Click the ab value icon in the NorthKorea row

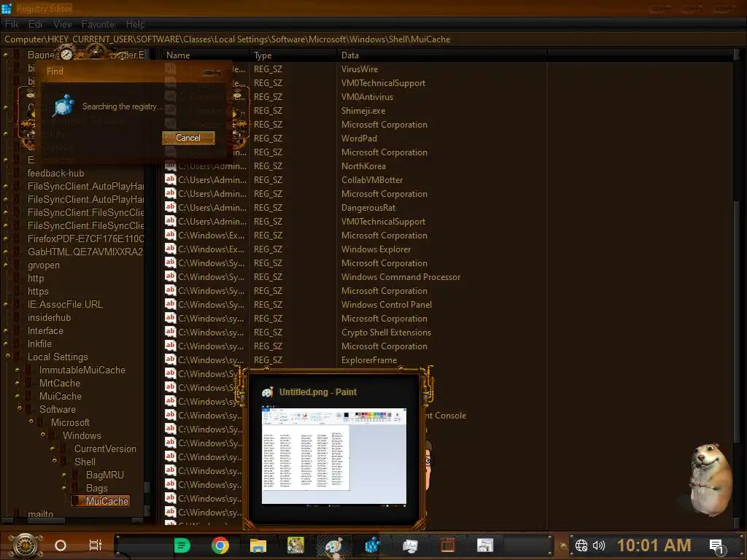(x=171, y=166)
